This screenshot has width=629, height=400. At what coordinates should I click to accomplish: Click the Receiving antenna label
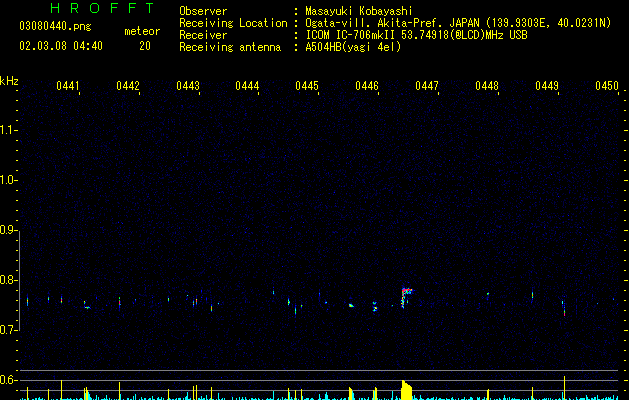(x=230, y=47)
